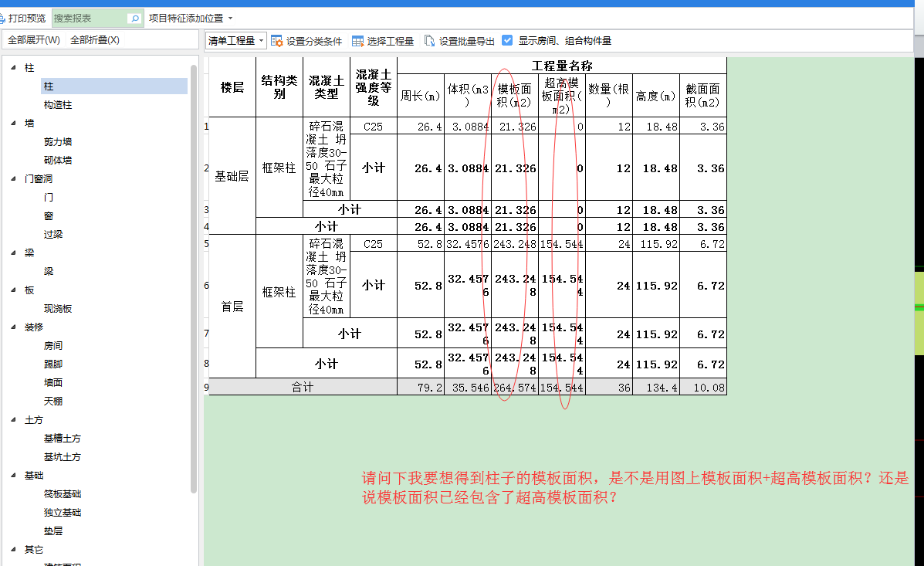Click 设置分类条件 button
Screen dimensions: 924x566
tap(306, 41)
